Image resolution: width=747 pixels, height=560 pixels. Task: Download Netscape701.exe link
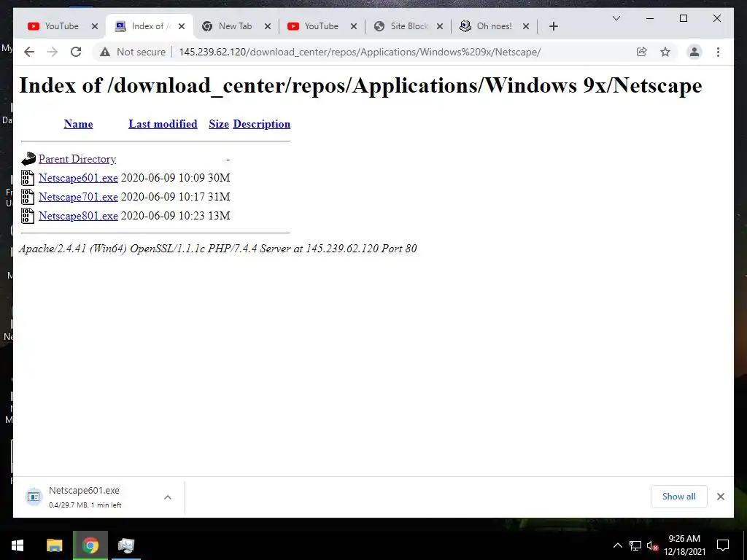(x=78, y=197)
